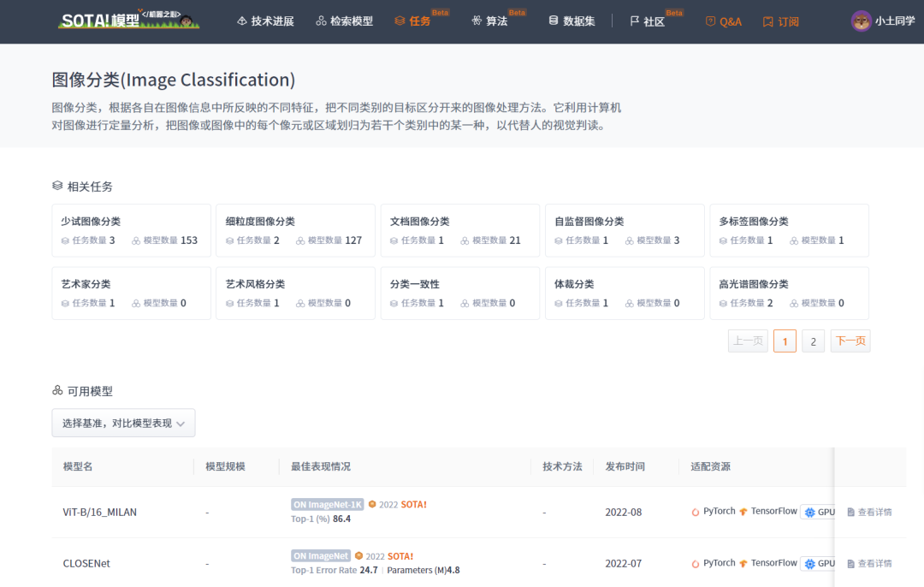Click the 2022-07 release date cell

pos(624,563)
